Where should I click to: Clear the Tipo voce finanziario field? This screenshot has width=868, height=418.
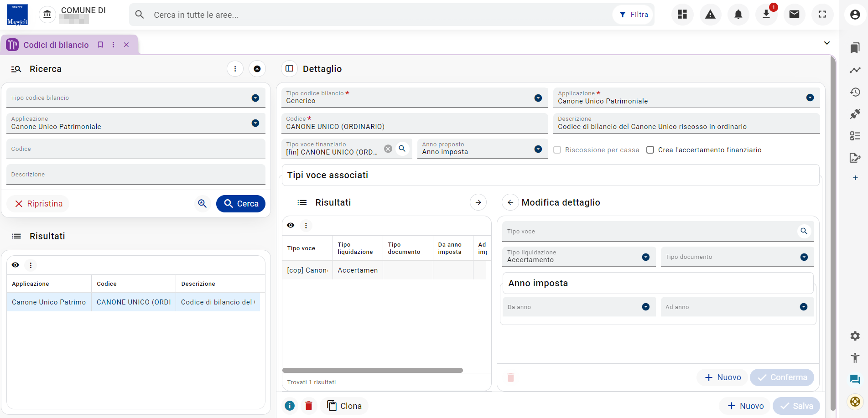pos(388,149)
